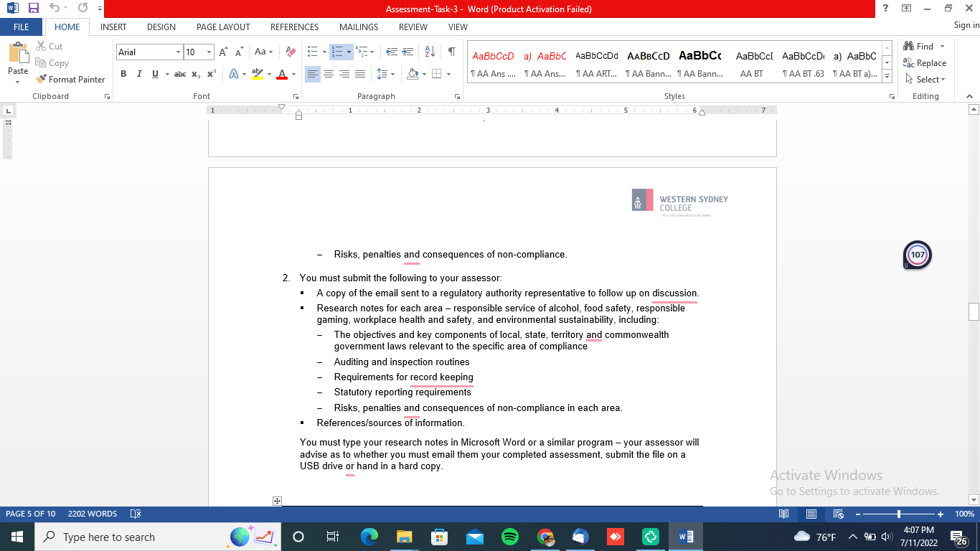Switch to the PAGE LAYOUT tab
The width and height of the screenshot is (980, 551).
point(223,27)
